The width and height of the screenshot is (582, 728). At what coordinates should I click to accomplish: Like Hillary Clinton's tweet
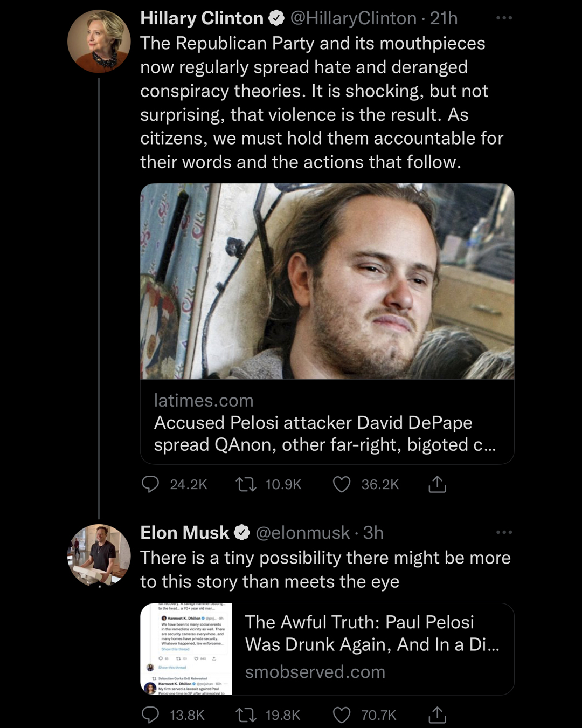coord(342,484)
